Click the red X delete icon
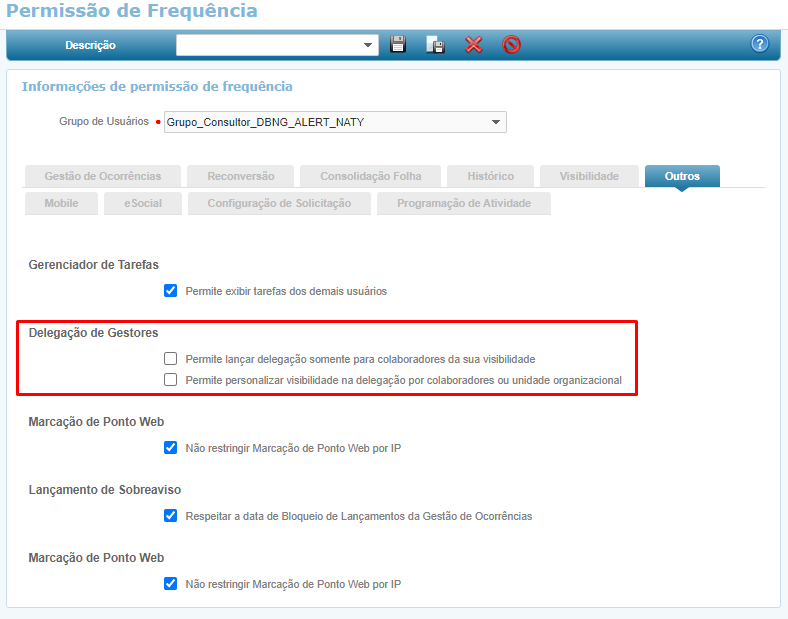The width and height of the screenshot is (788, 619). (474, 45)
